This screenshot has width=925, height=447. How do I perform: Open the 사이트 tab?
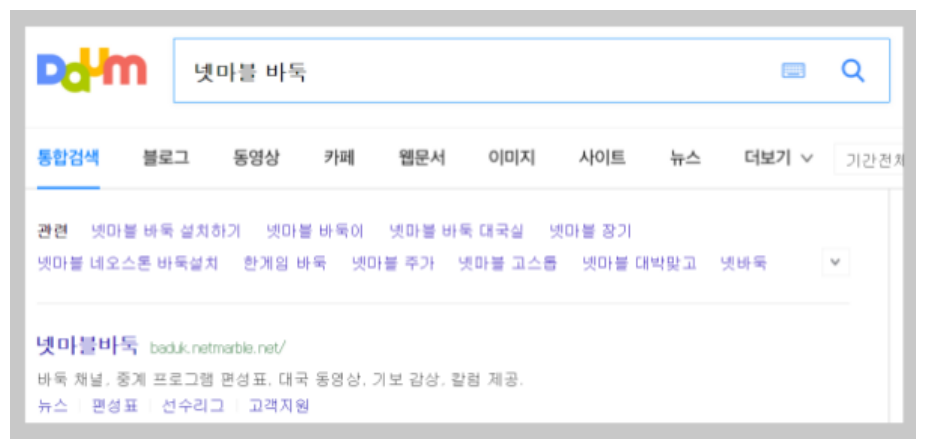pyautogui.click(x=602, y=158)
